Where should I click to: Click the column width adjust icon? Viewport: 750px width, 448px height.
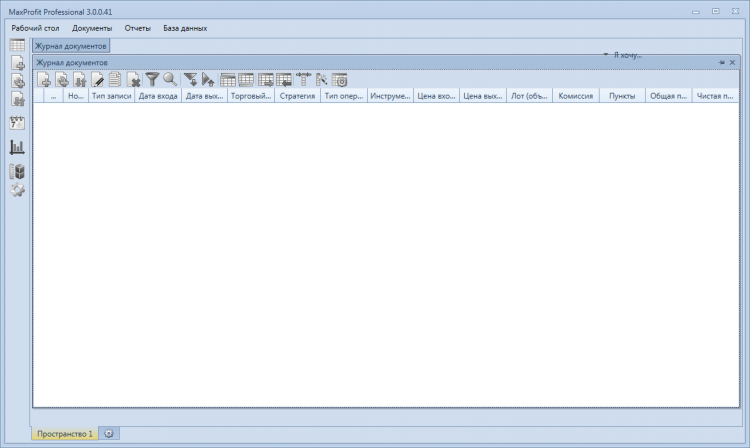[x=303, y=79]
